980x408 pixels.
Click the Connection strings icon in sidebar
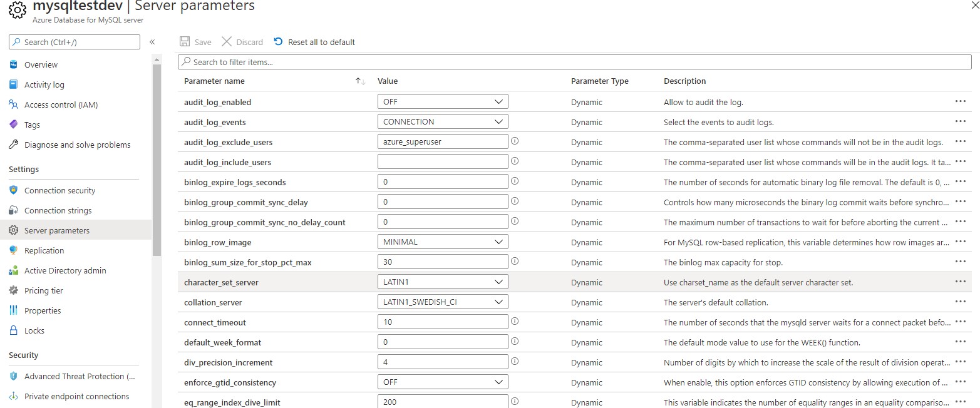point(14,210)
